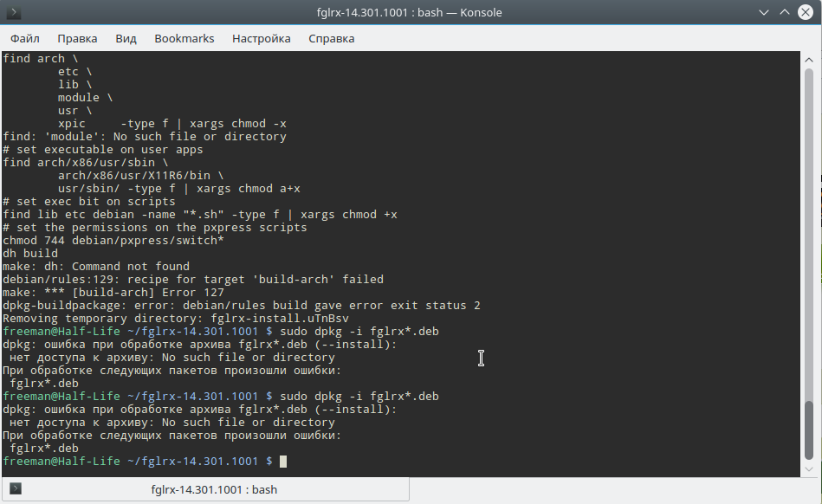The width and height of the screenshot is (822, 504).
Task: Close the Konsole window
Action: point(806,12)
